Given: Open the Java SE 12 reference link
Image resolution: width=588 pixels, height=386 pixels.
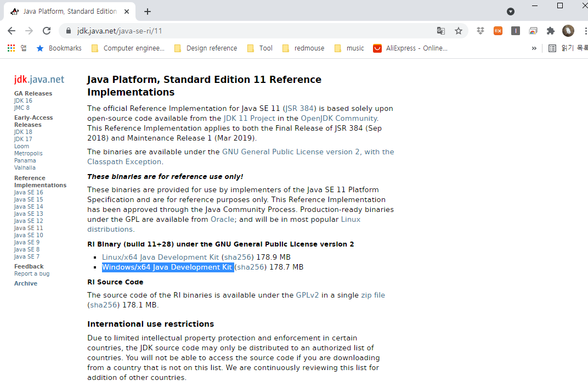Looking at the screenshot, I should pos(29,221).
